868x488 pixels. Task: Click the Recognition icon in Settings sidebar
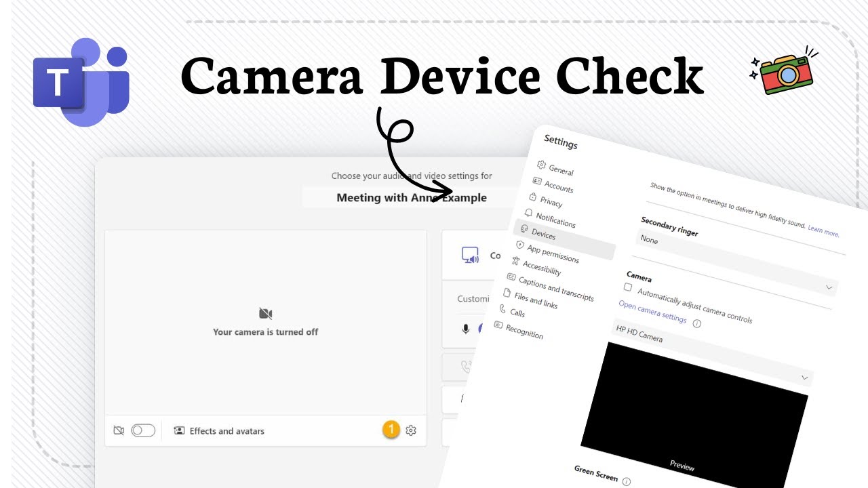click(x=498, y=325)
